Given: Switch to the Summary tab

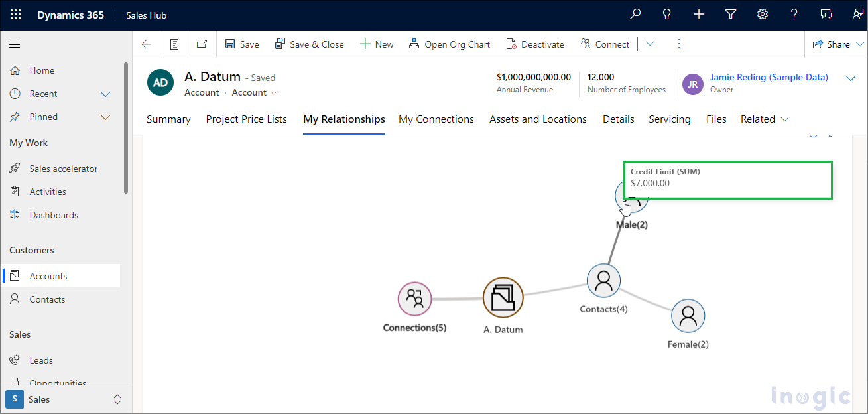Looking at the screenshot, I should (x=168, y=119).
